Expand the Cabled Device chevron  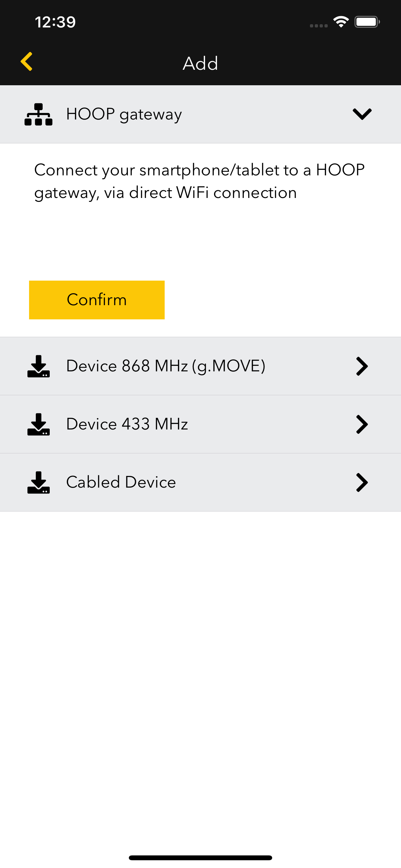[362, 482]
